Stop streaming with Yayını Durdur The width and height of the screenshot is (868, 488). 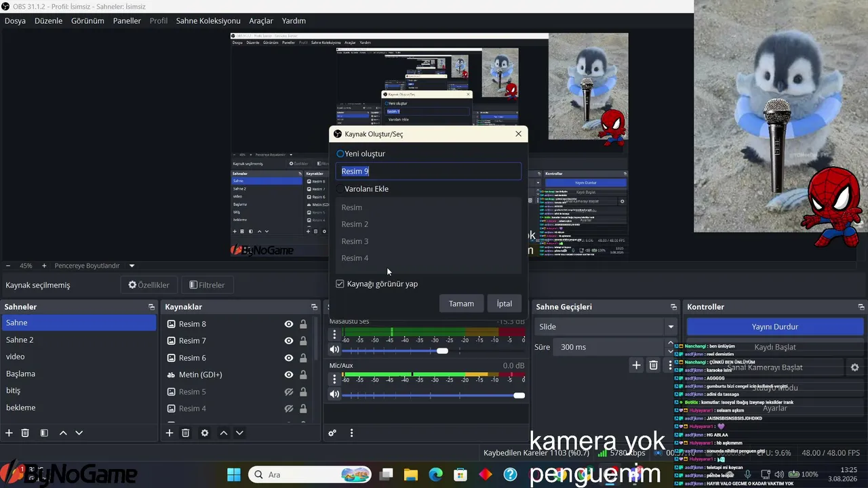[x=774, y=327]
